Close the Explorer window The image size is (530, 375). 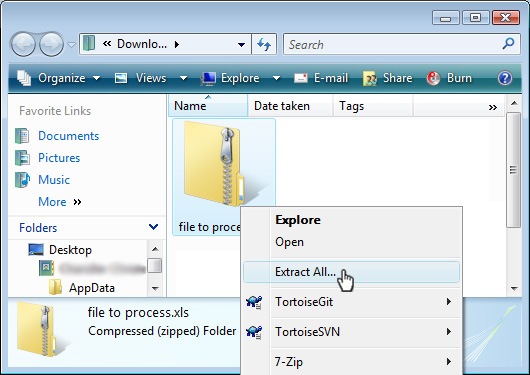click(506, 18)
